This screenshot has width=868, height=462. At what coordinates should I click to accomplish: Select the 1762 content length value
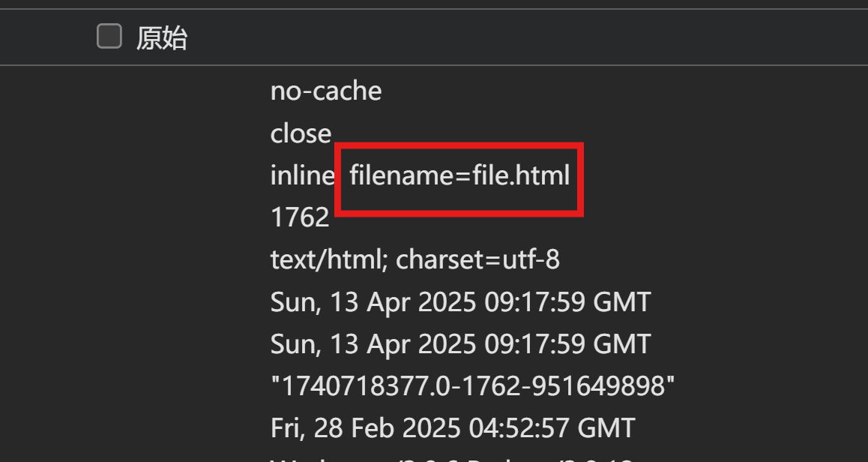(300, 217)
